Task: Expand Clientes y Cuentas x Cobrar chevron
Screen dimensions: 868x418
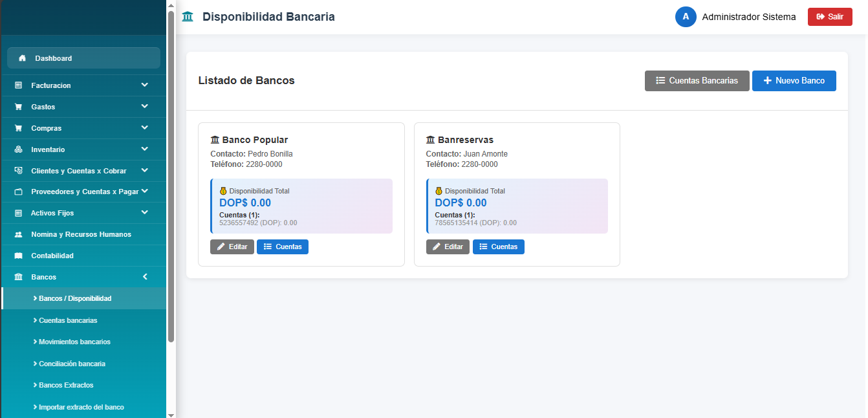Action: 145,170
